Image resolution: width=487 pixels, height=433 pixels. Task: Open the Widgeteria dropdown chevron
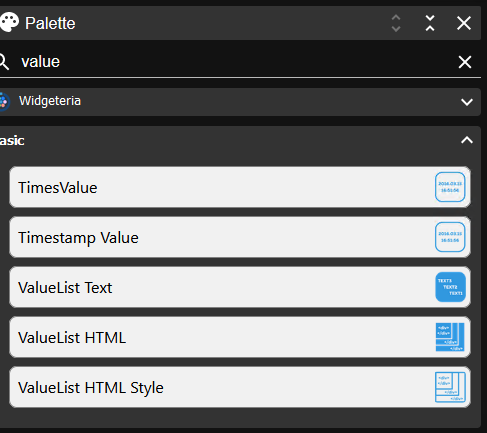point(467,102)
